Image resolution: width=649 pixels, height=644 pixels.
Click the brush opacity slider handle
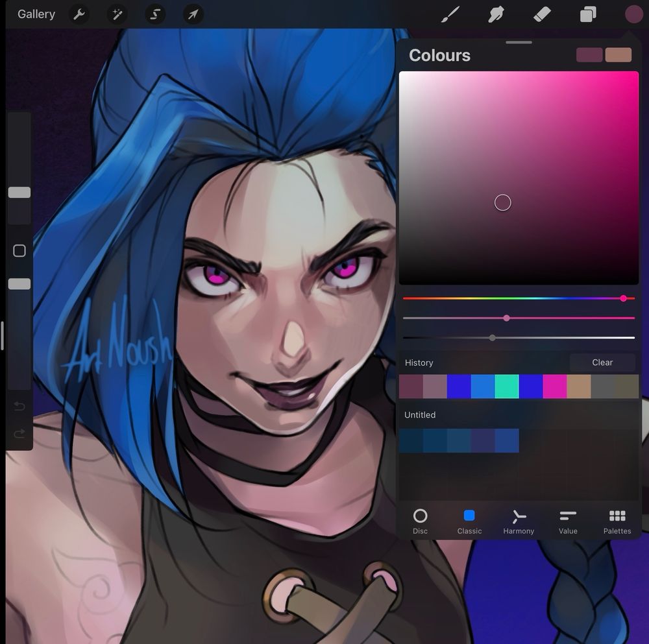pyautogui.click(x=19, y=284)
